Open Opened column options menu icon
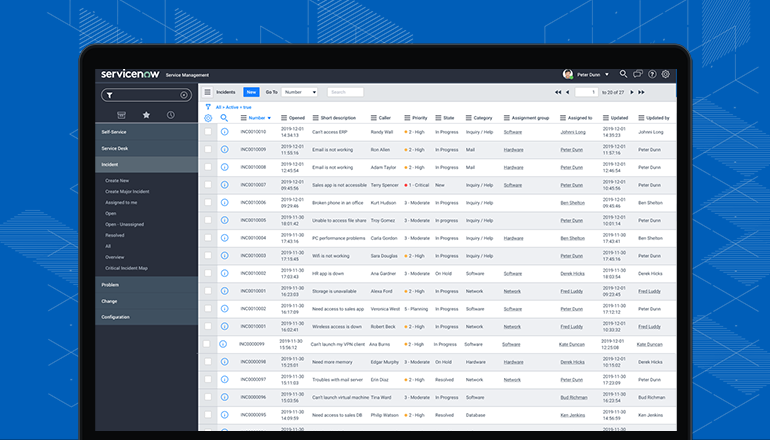770x440 pixels. pyautogui.click(x=284, y=118)
